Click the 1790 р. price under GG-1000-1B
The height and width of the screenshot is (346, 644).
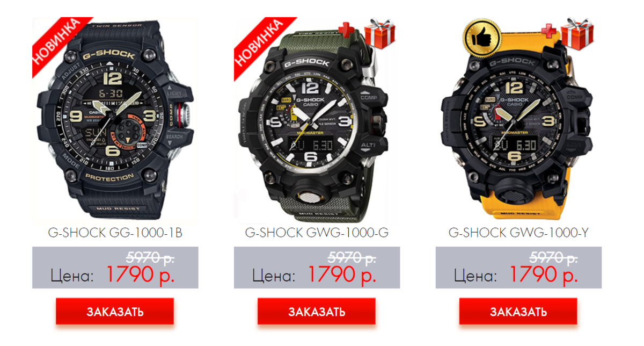click(140, 275)
